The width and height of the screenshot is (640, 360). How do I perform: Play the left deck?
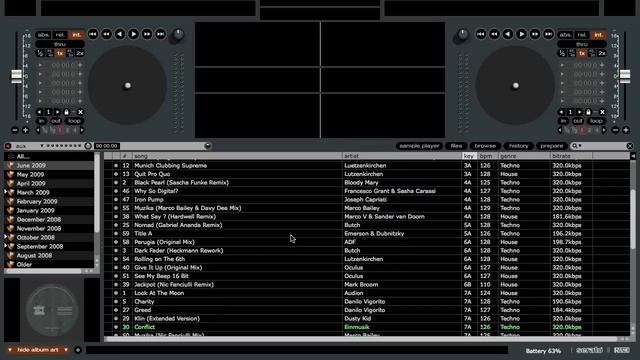click(133, 34)
